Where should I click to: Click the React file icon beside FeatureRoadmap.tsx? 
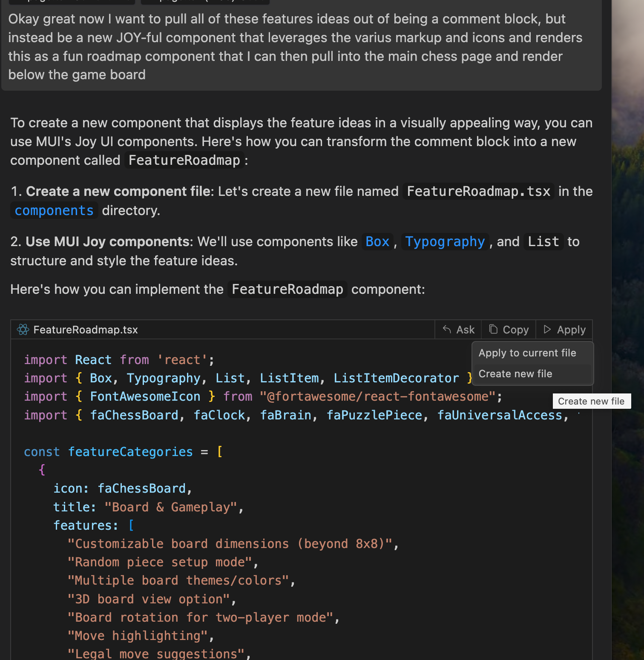23,330
